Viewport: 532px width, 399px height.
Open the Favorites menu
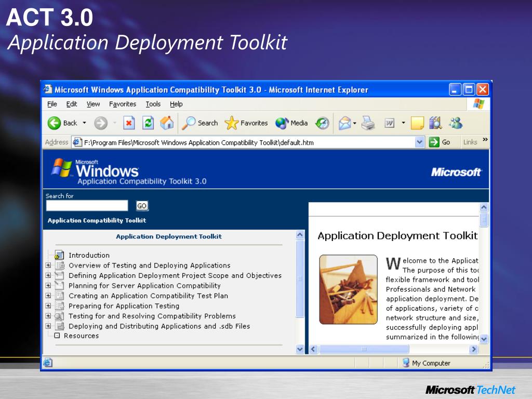tap(123, 104)
